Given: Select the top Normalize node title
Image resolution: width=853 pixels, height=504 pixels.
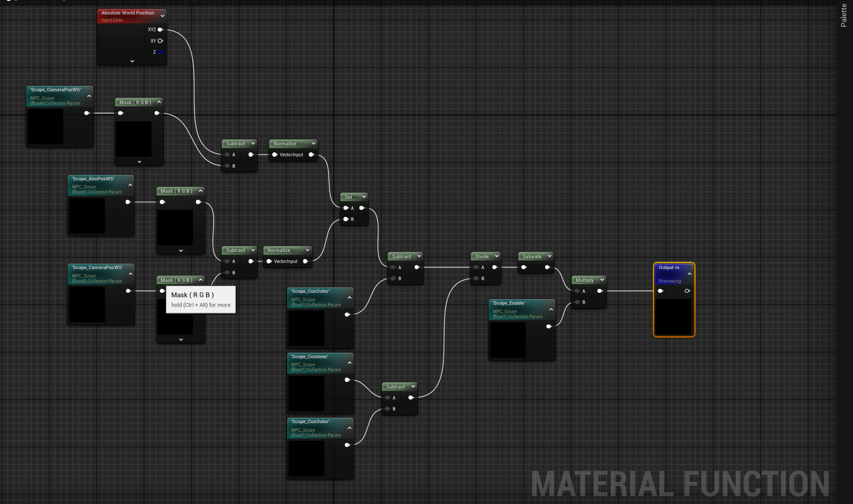Looking at the screenshot, I should [285, 144].
